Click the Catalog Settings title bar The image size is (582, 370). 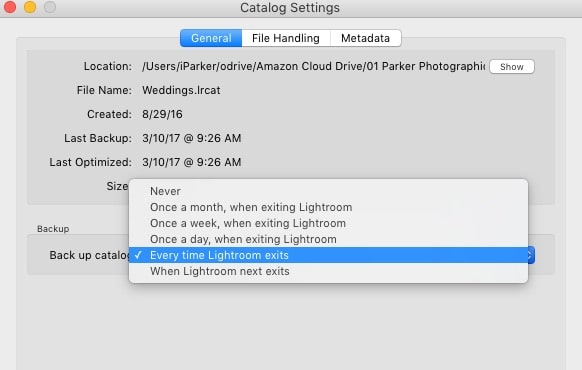coord(290,8)
